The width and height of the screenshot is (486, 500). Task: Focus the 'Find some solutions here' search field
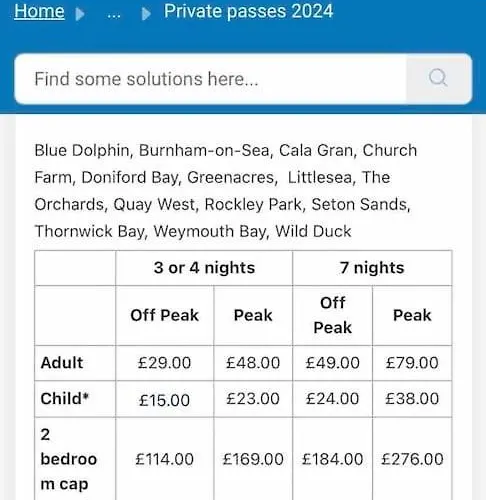[x=211, y=79]
